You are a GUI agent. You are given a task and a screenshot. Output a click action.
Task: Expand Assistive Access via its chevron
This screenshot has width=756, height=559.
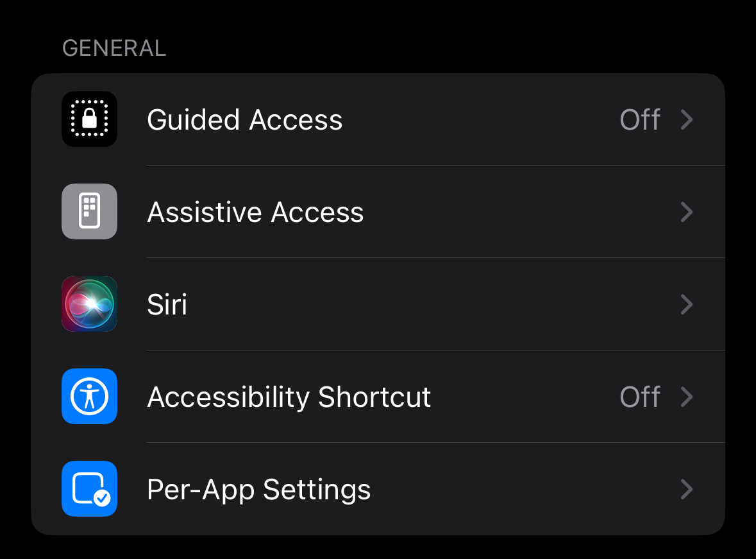tap(687, 212)
